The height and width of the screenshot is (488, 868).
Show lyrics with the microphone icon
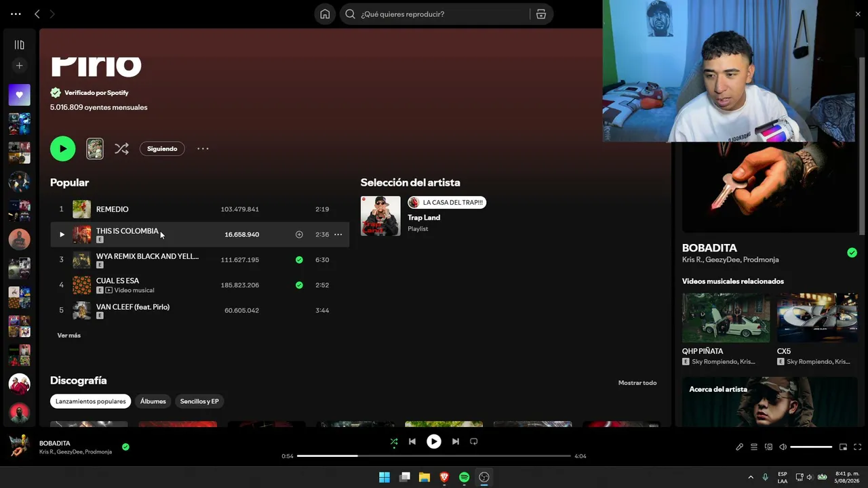[740, 447]
